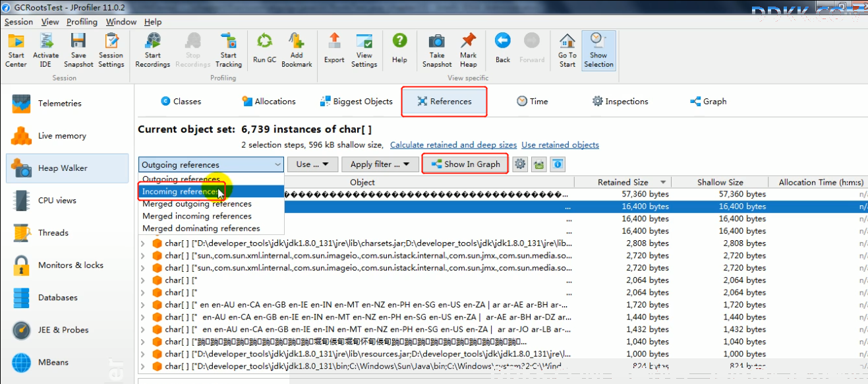Open the Session menu
868x384 pixels.
point(18,22)
